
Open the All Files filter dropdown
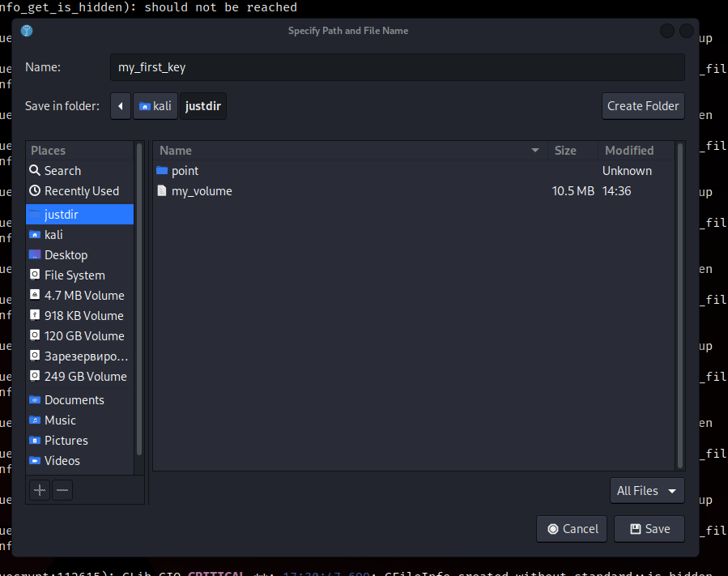click(647, 490)
